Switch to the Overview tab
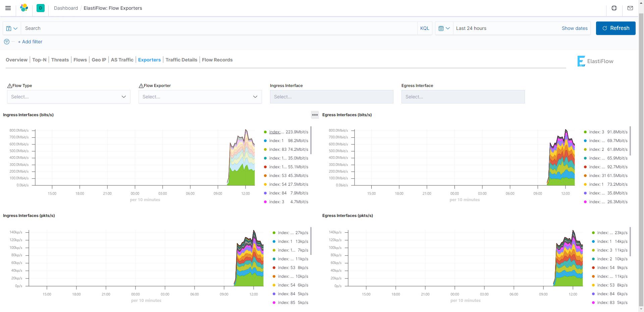The height and width of the screenshot is (312, 644). (16, 60)
